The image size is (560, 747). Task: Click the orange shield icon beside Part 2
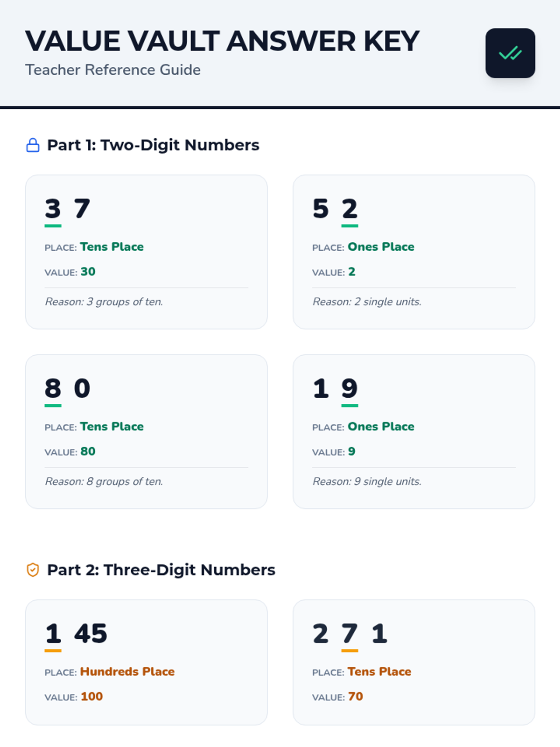(33, 570)
